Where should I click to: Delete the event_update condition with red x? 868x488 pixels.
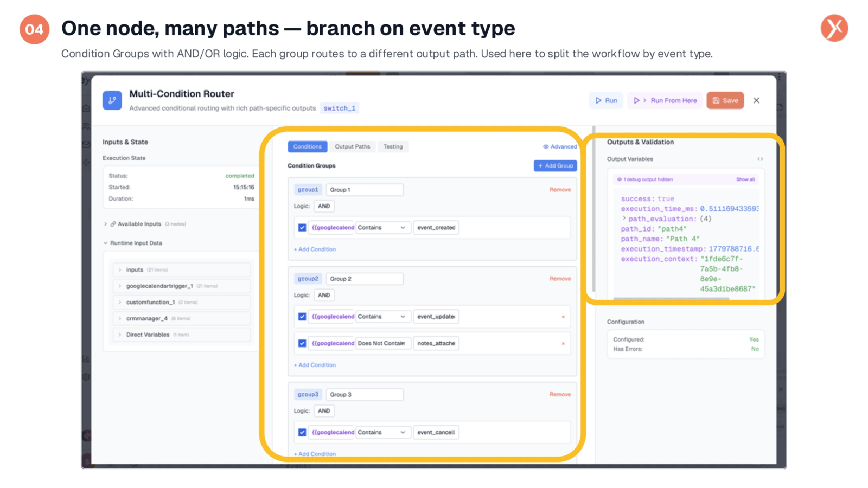[x=563, y=317]
